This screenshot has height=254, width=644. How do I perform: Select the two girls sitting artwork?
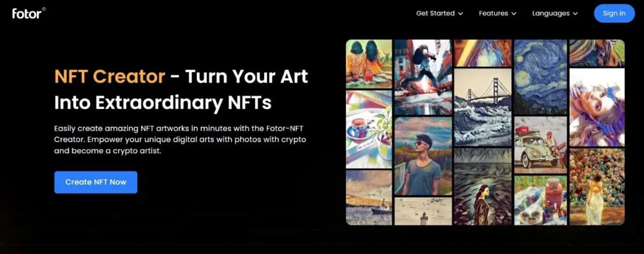pos(369,64)
